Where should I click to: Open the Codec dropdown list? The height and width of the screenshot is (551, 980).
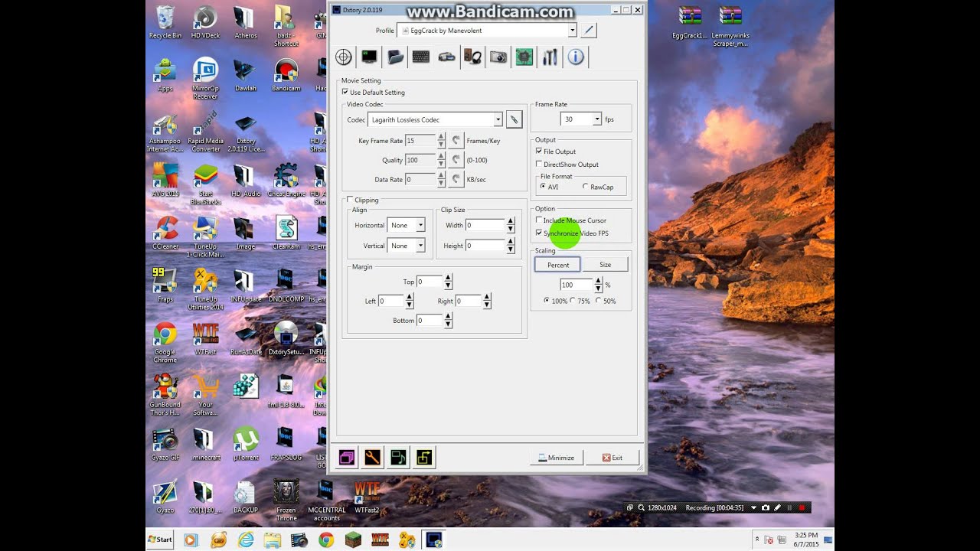pos(498,119)
